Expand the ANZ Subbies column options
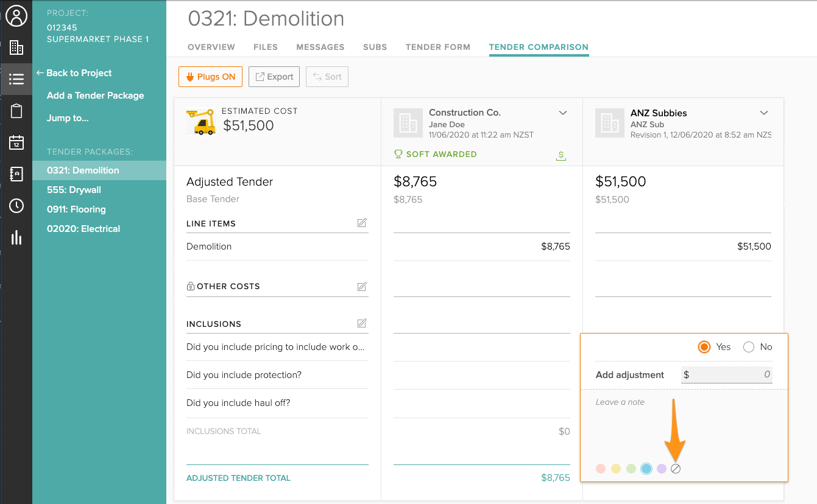This screenshot has height=504, width=817. click(764, 113)
